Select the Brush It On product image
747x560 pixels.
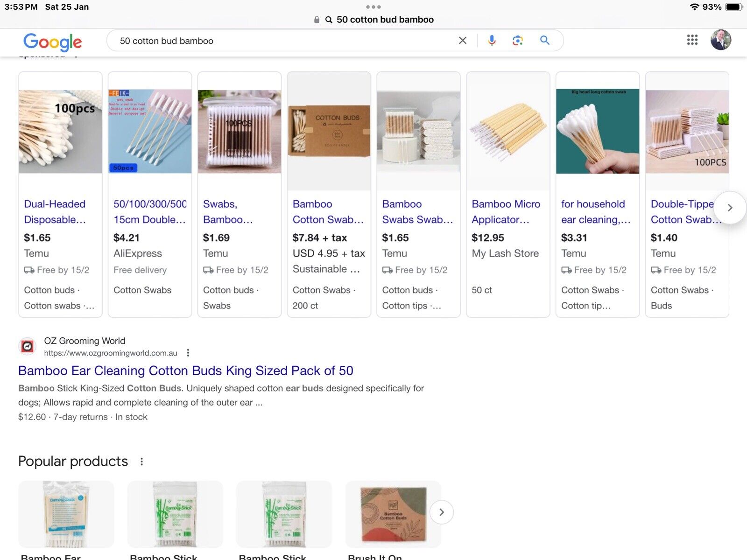tap(393, 514)
